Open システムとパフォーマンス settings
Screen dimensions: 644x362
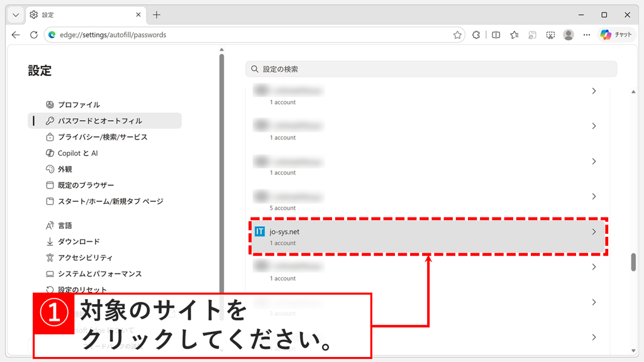coord(105,274)
